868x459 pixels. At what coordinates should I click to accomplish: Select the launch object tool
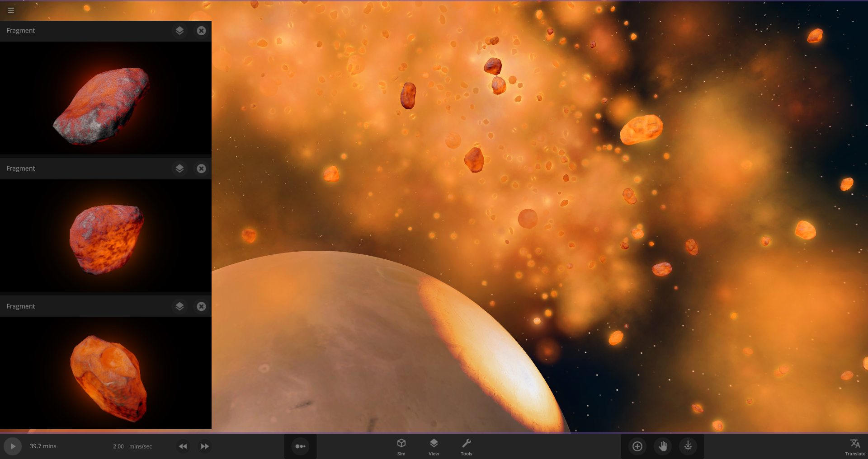click(688, 446)
